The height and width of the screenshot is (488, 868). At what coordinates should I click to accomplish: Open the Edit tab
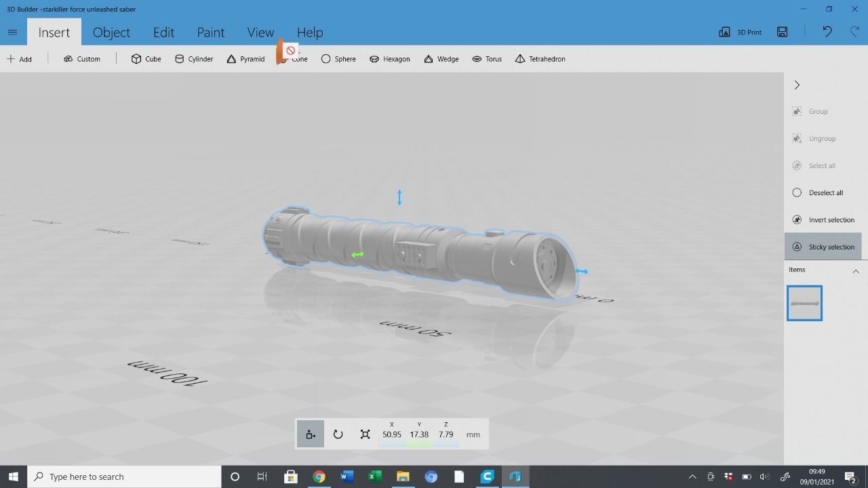(163, 32)
